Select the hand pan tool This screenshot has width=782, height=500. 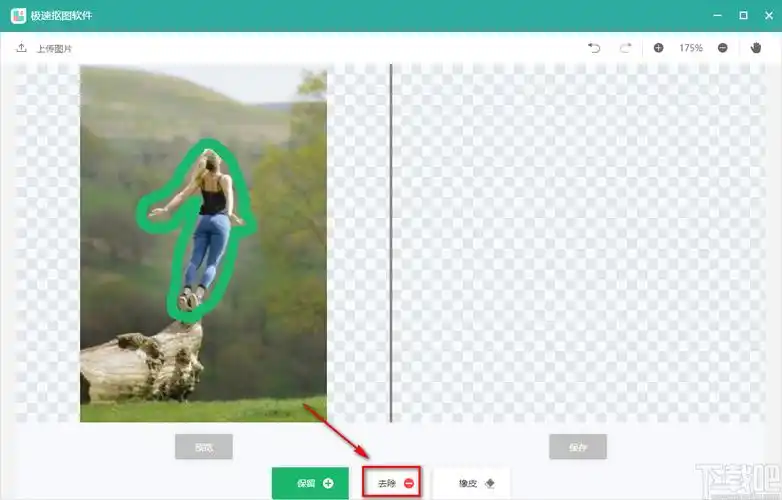pos(757,48)
